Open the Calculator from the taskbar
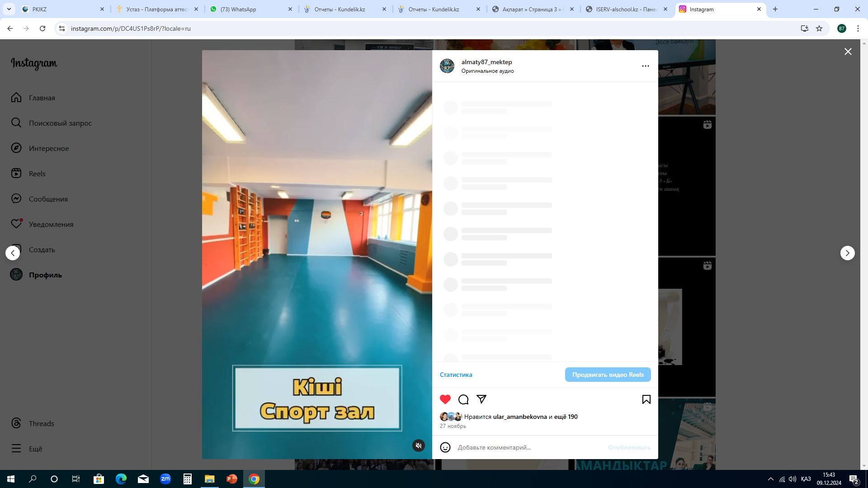 point(188,479)
